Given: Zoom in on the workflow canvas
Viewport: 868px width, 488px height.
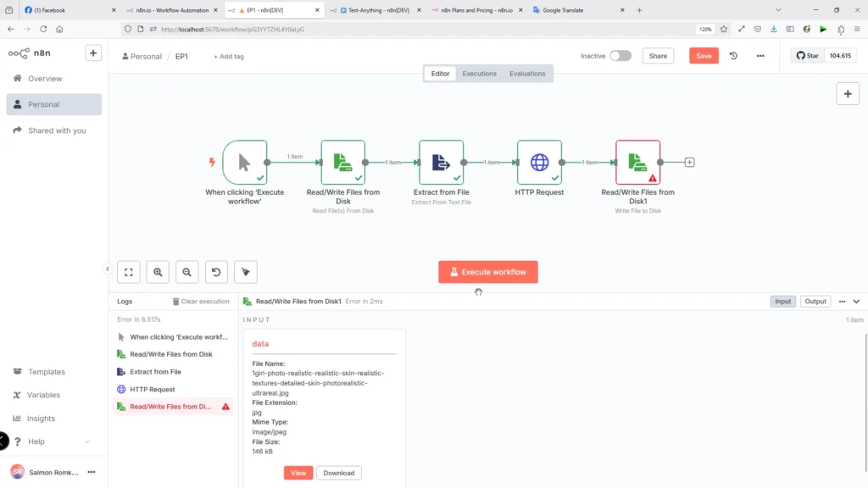Looking at the screenshot, I should click(158, 272).
